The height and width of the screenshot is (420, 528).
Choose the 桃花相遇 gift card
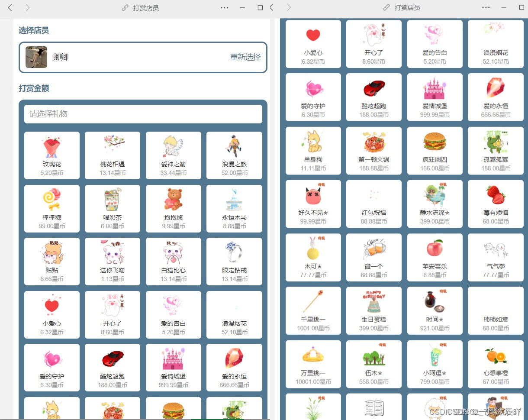[x=113, y=155]
